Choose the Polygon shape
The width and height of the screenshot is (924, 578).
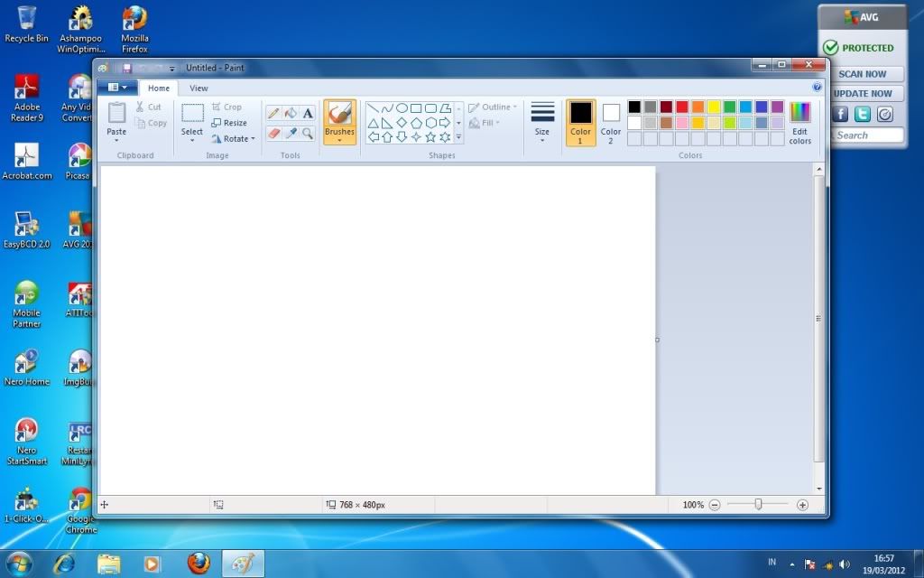point(445,108)
